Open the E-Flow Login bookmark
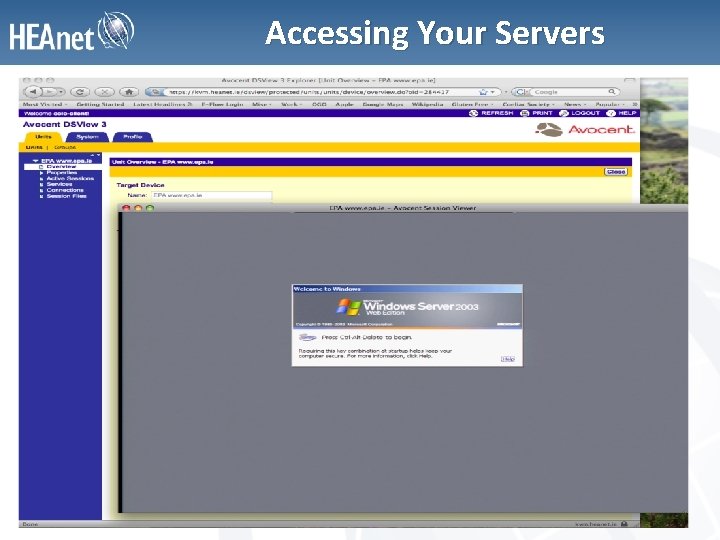 [222, 105]
